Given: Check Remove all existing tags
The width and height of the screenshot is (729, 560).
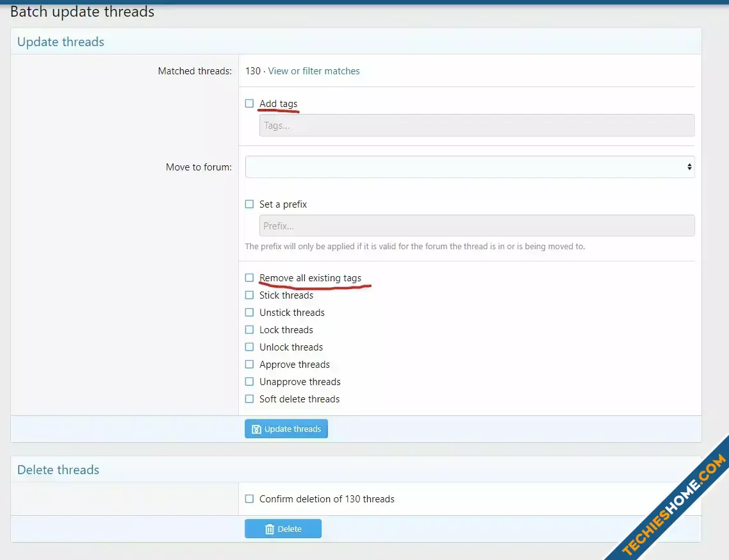Looking at the screenshot, I should coord(249,277).
